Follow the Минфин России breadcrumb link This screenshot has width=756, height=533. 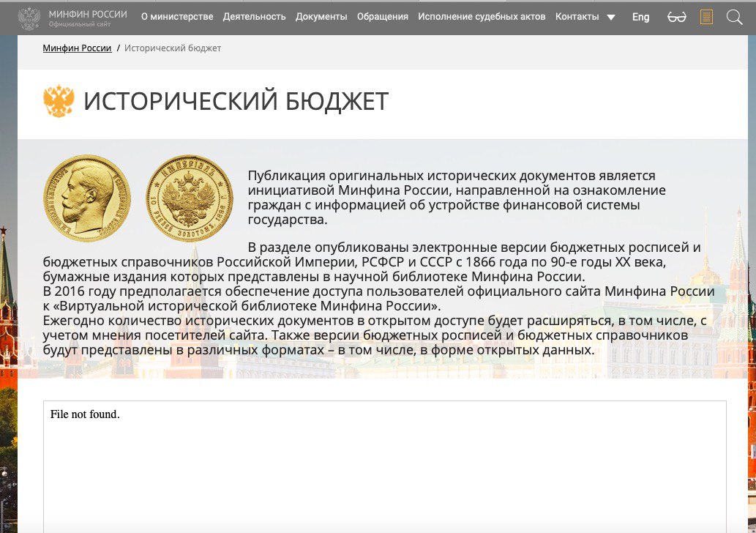click(x=77, y=48)
